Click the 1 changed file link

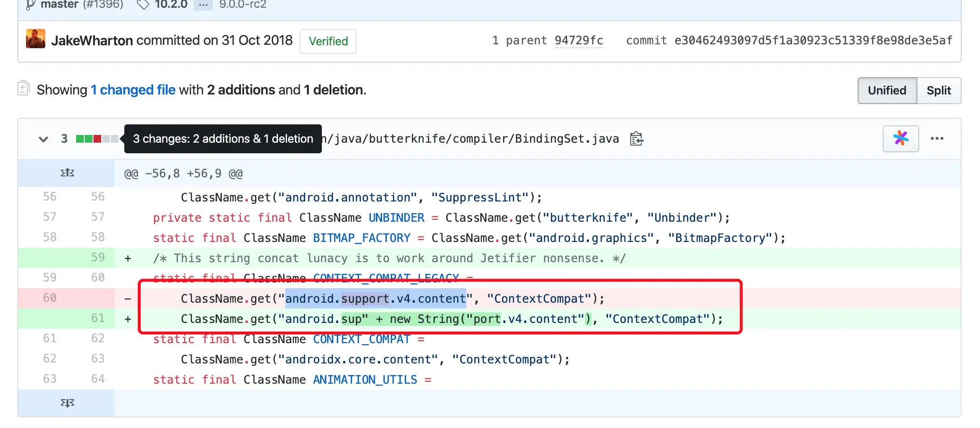[133, 90]
